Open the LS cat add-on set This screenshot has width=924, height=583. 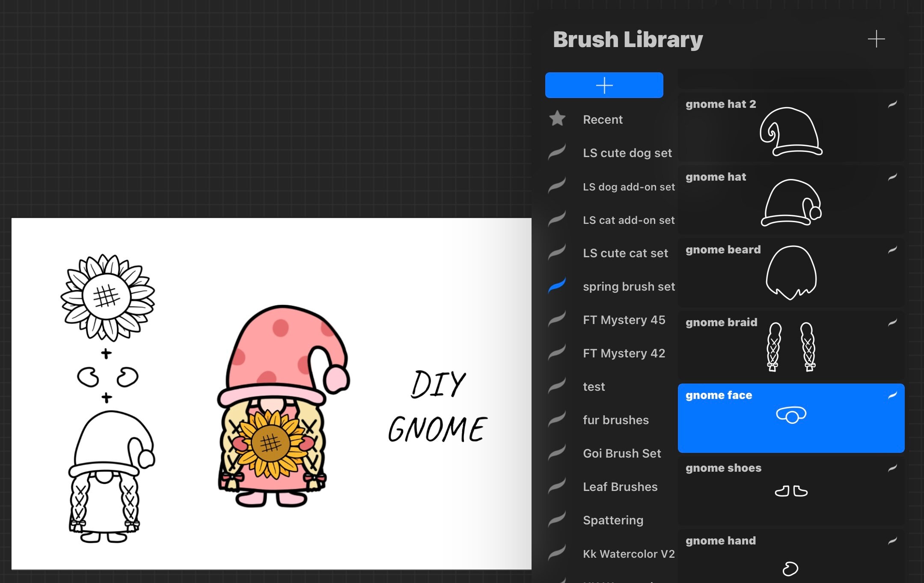pyautogui.click(x=611, y=220)
